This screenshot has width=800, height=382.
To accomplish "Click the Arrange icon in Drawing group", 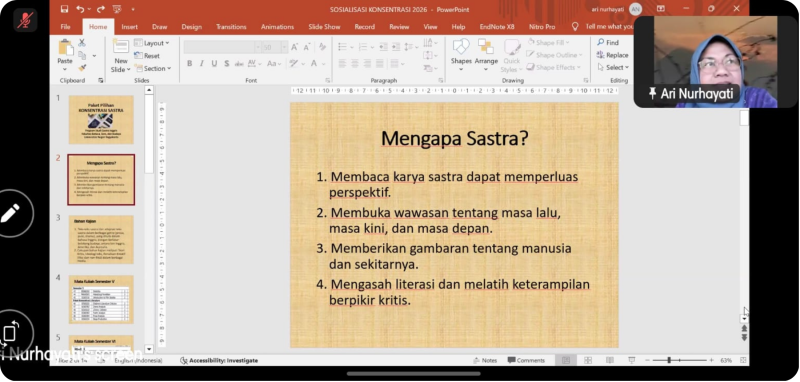I will [486, 46].
